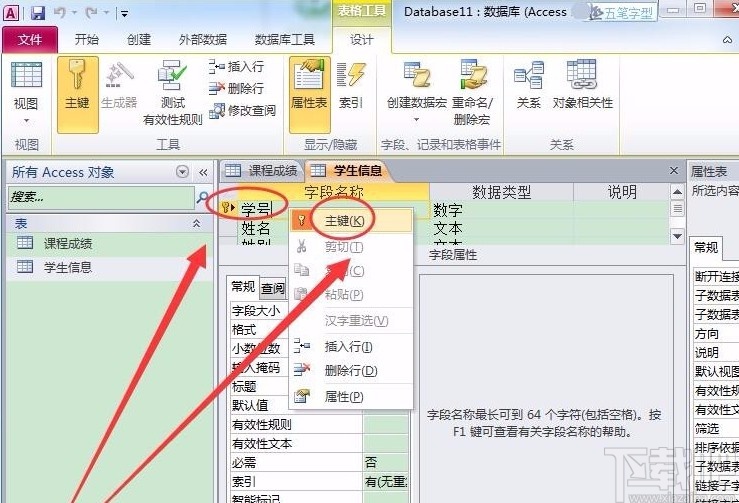Switch to the 课程成绩 document tab

point(261,171)
